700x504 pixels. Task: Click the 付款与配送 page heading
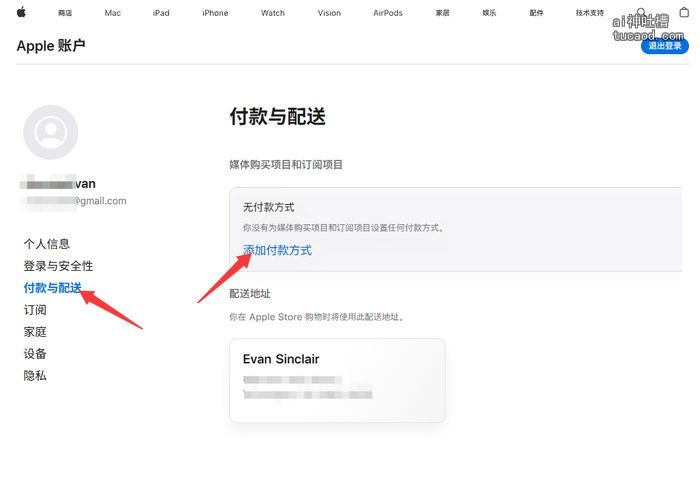click(x=277, y=117)
